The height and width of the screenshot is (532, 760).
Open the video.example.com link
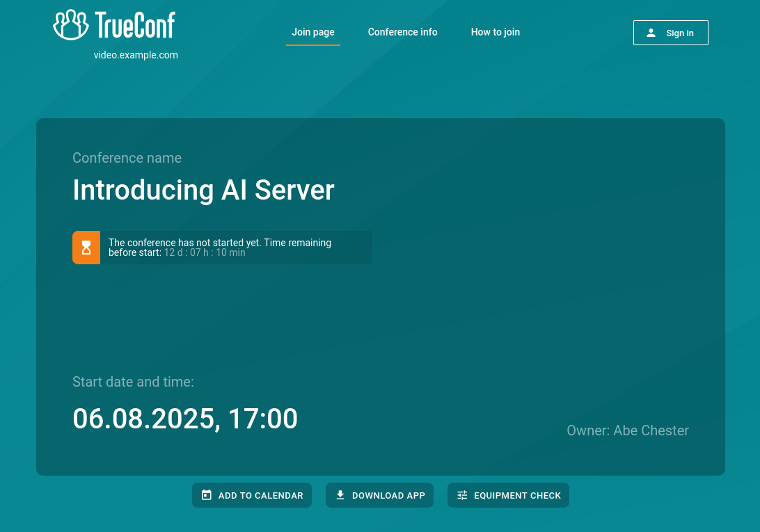pyautogui.click(x=136, y=55)
